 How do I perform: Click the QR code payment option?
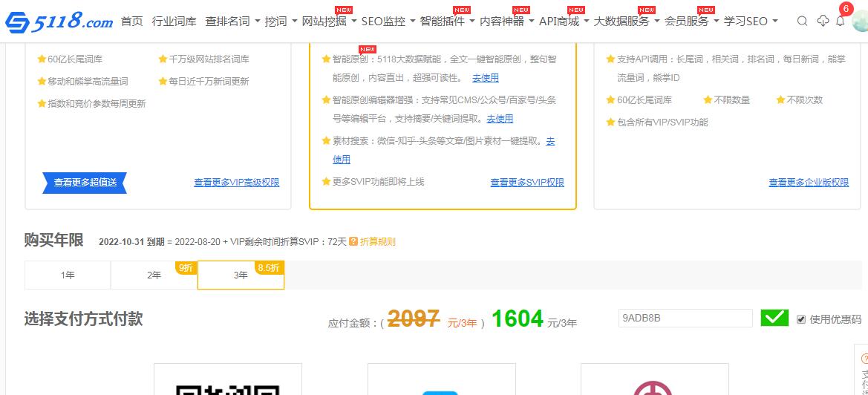pos(227,379)
